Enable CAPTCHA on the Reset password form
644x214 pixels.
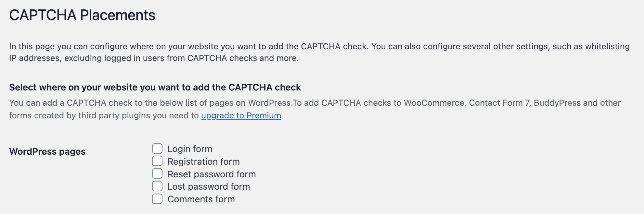[158, 174]
